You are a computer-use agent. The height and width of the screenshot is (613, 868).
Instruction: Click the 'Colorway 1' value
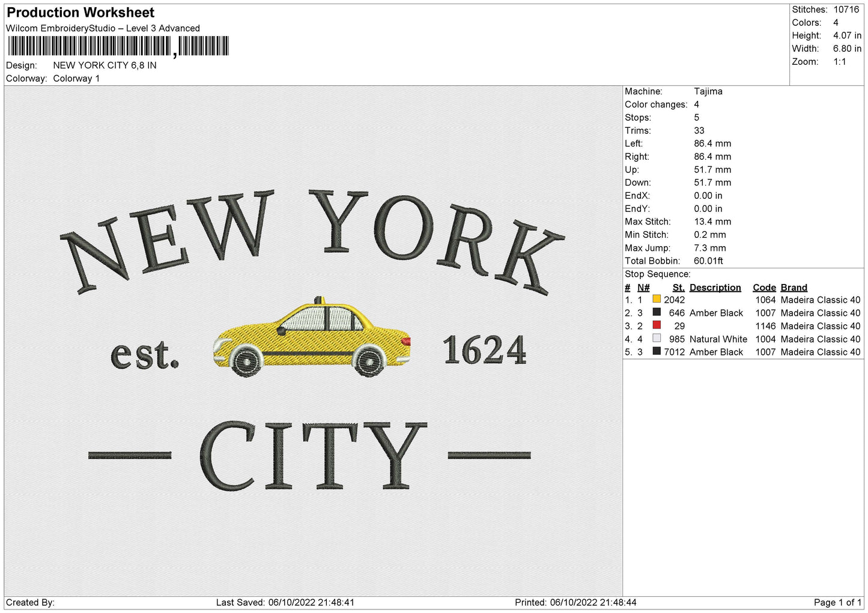pos(76,79)
